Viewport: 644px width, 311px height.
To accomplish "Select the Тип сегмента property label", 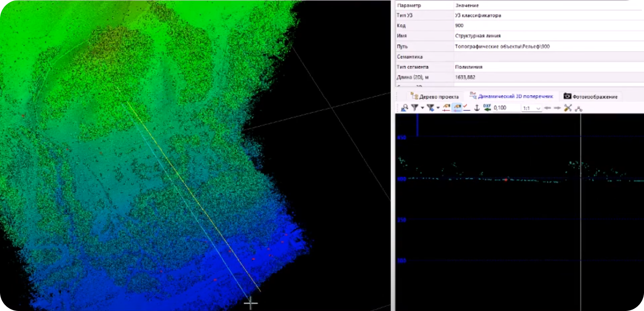I will tap(412, 67).
